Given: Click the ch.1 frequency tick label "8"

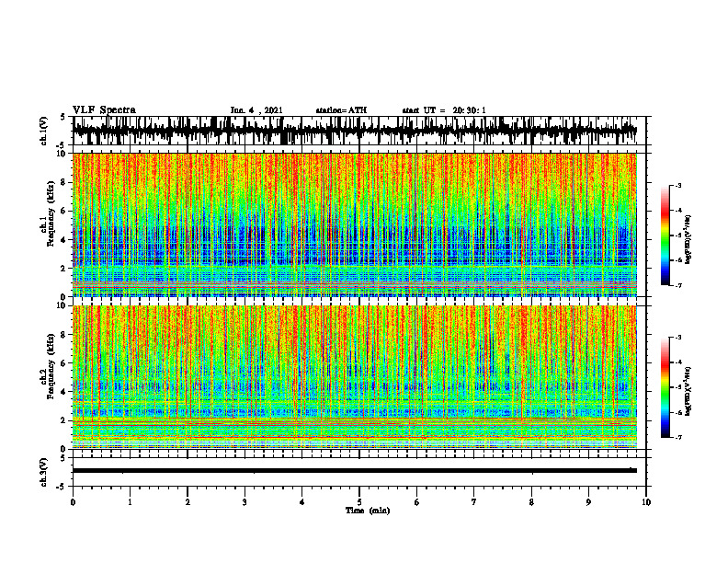Looking at the screenshot, I should pyautogui.click(x=64, y=182).
